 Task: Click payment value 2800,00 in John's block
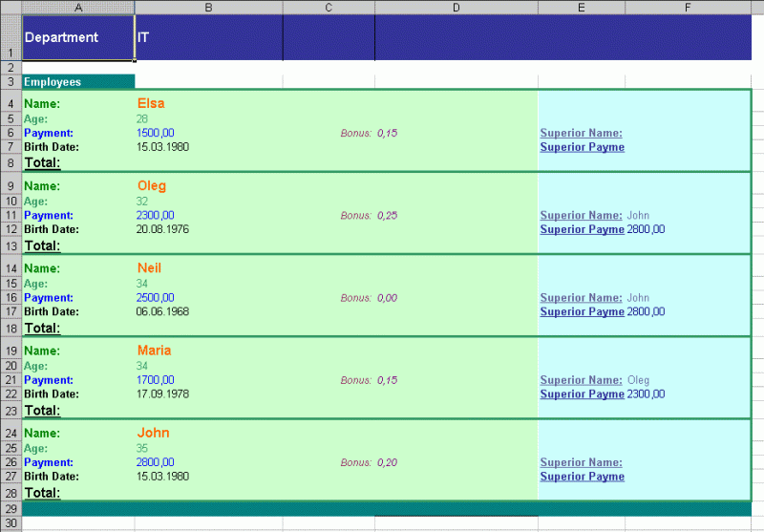point(156,462)
